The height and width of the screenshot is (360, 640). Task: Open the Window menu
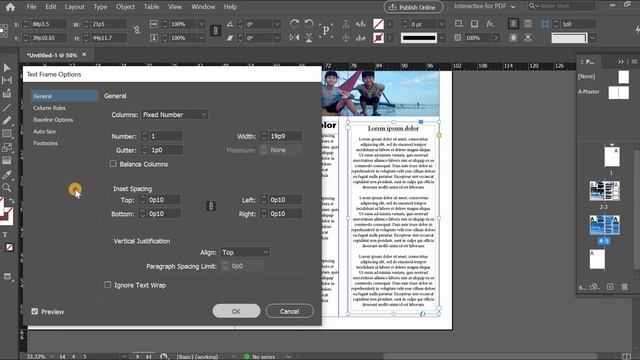pos(203,7)
